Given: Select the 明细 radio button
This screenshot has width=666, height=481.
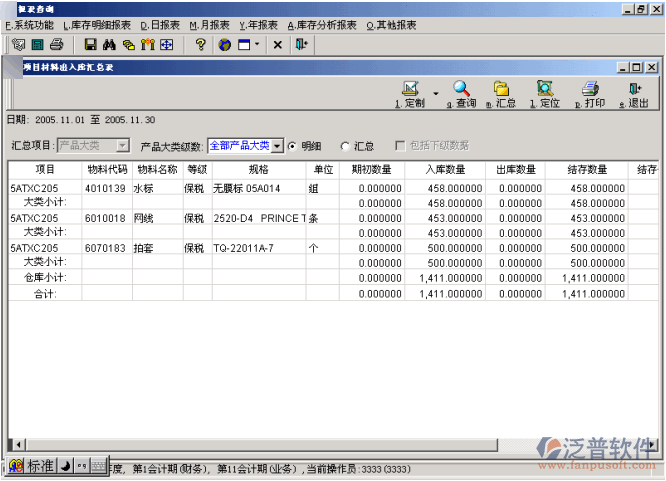Looking at the screenshot, I should (x=293, y=146).
